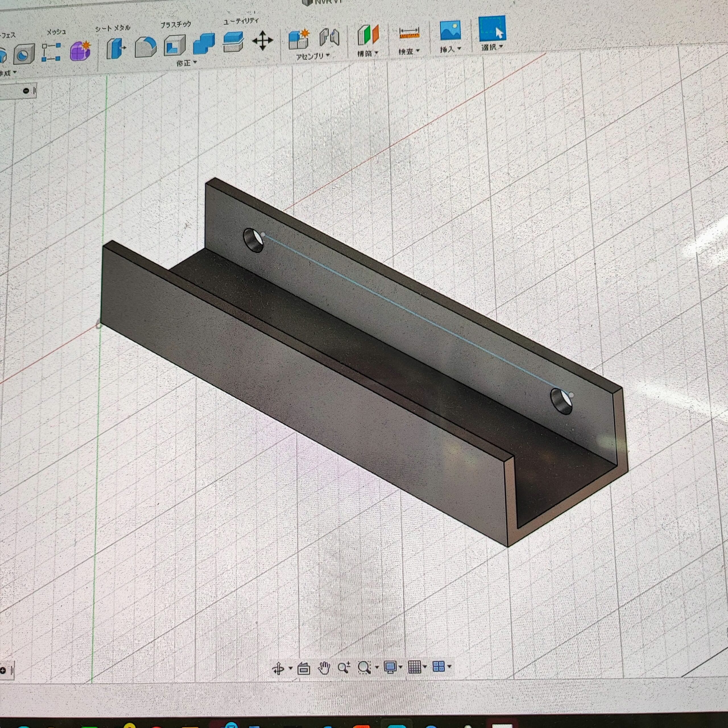Click the Zoom magnifier icon

coord(344,668)
